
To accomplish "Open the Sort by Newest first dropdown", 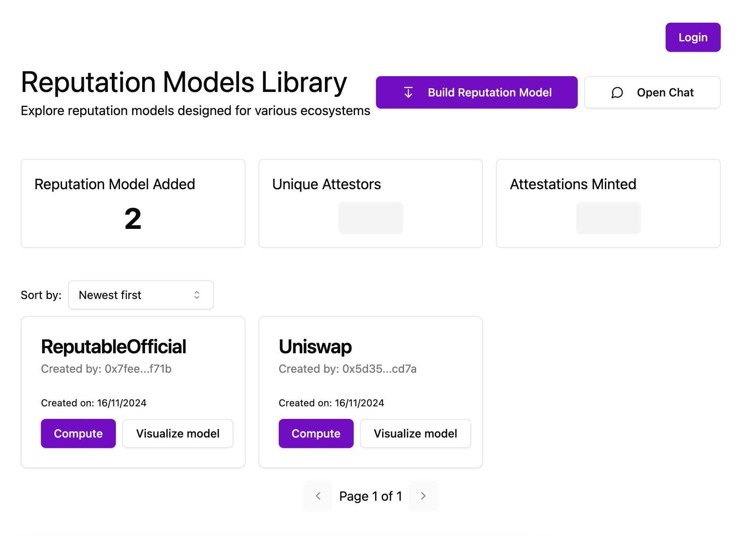I will [141, 295].
